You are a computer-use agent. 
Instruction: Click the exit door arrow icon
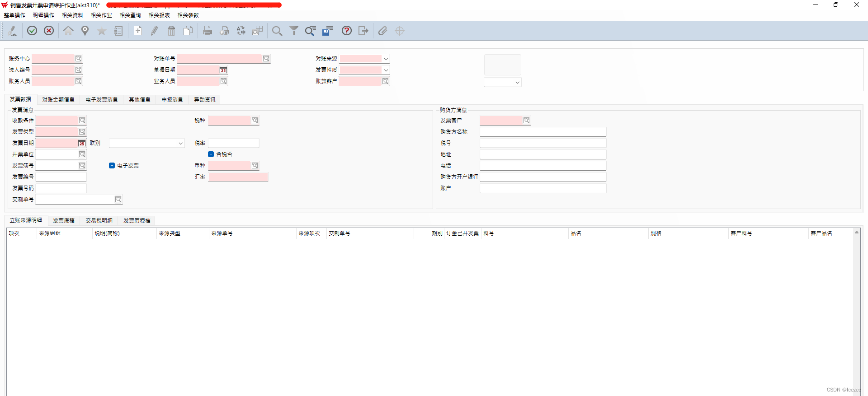(363, 31)
